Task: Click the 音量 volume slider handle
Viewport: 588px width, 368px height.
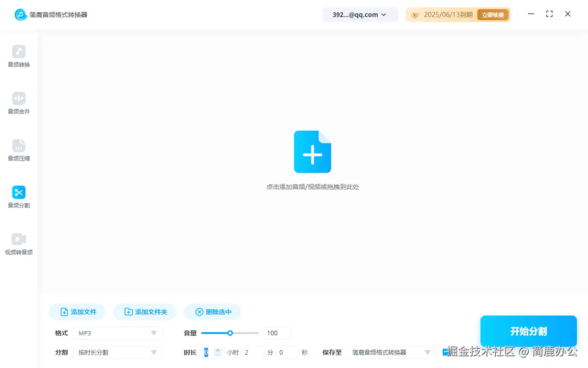Action: [x=230, y=333]
